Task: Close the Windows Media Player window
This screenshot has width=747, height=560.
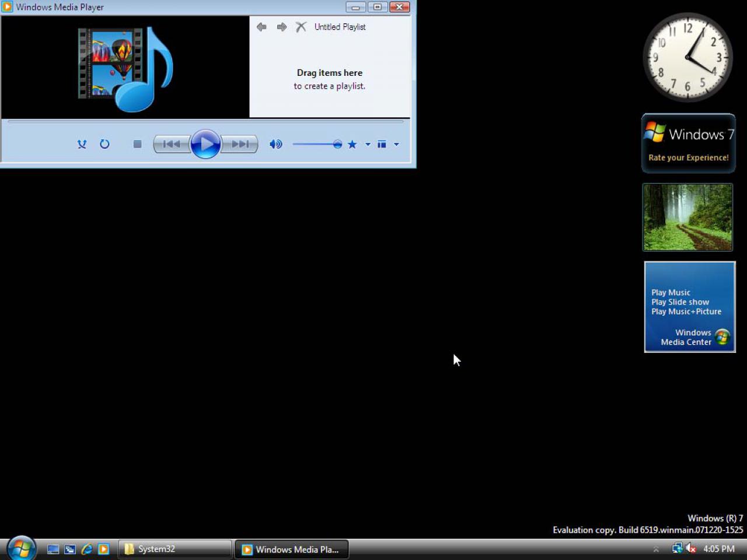Action: (x=399, y=7)
